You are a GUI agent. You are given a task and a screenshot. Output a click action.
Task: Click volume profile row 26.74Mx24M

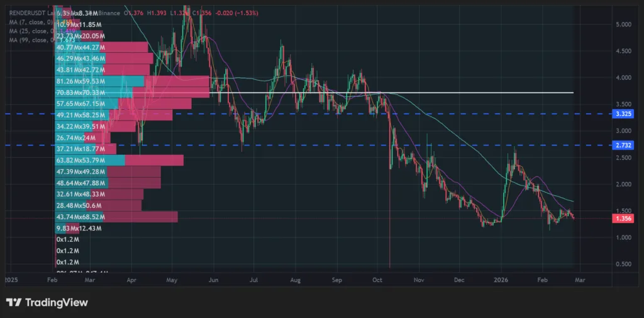click(x=82, y=138)
